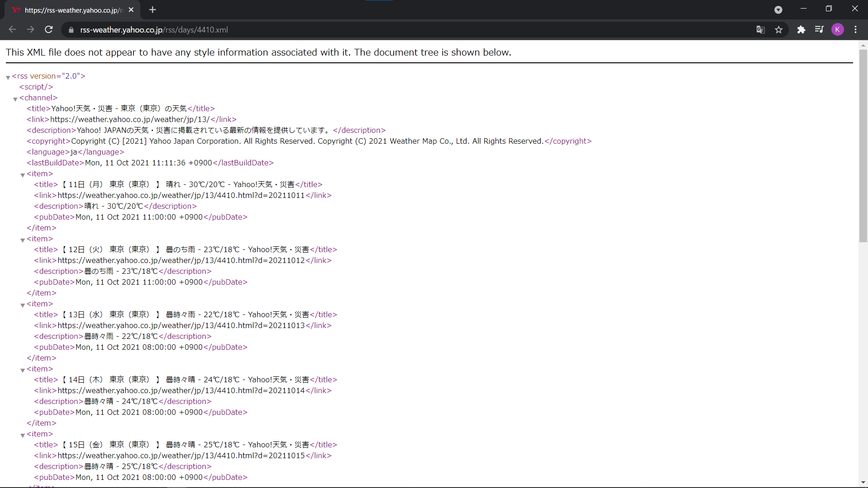Minimize the Chrome window
This screenshot has width=868, height=488.
(803, 9)
